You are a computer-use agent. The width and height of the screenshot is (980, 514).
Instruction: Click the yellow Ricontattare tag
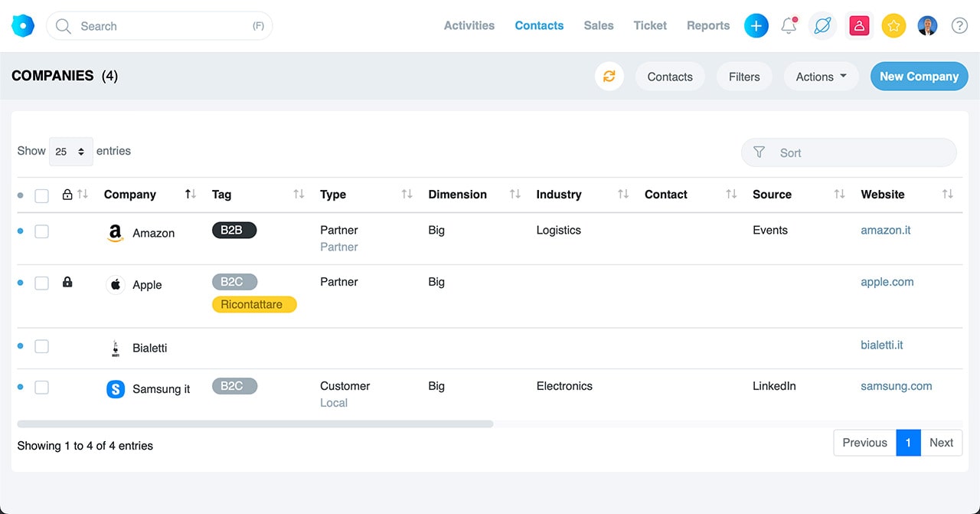(253, 304)
